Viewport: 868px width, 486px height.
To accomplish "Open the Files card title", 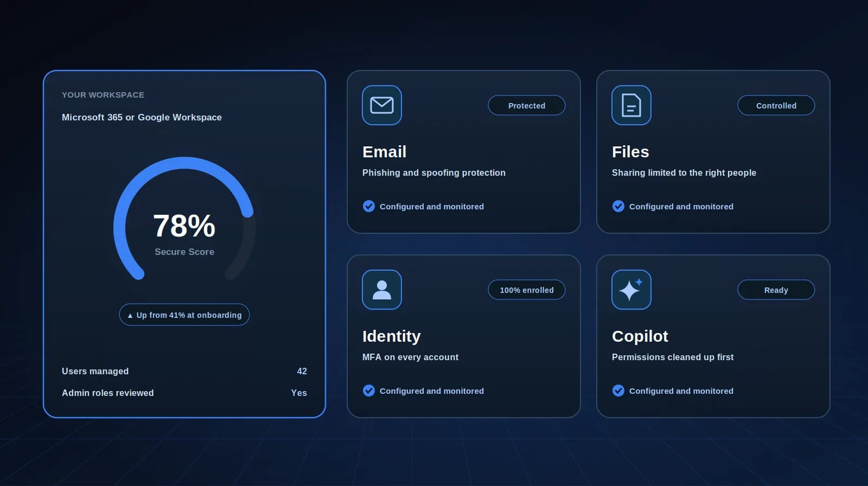I will [x=630, y=152].
